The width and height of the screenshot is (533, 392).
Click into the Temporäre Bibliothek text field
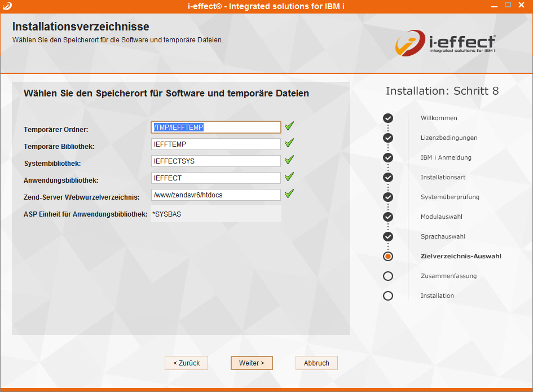click(x=216, y=144)
